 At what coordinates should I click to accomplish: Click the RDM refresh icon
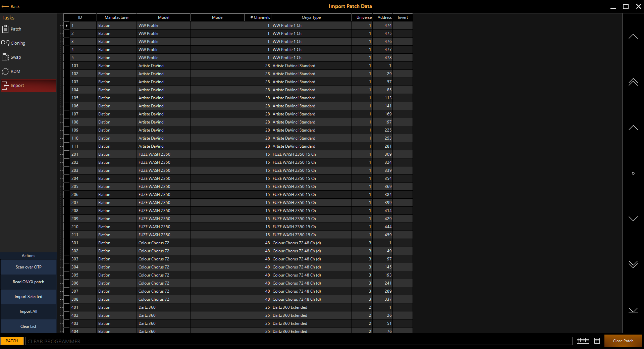click(x=5, y=71)
